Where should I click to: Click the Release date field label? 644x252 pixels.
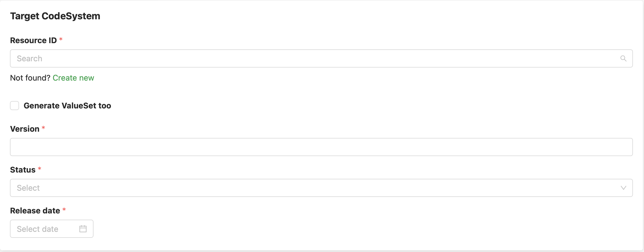35,211
